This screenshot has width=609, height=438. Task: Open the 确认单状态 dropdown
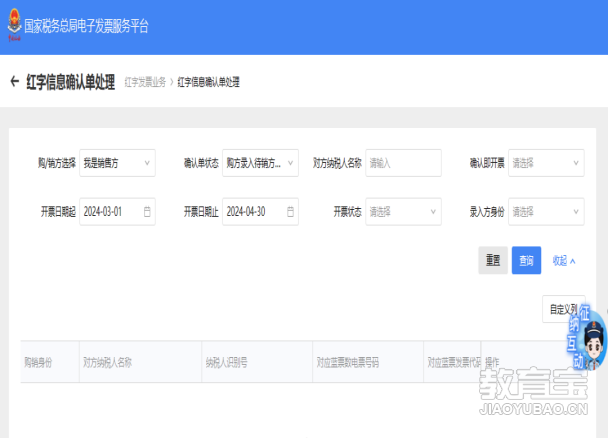coord(260,163)
